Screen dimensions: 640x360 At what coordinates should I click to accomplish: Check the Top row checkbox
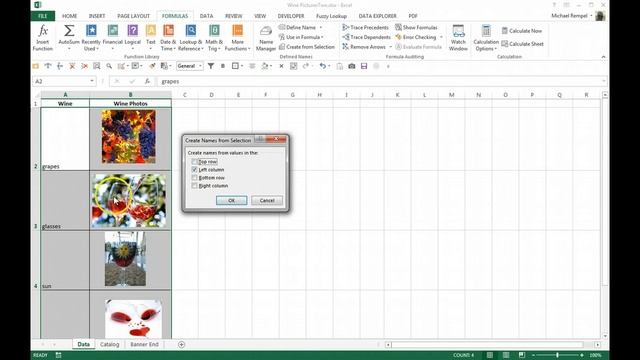[x=194, y=162]
